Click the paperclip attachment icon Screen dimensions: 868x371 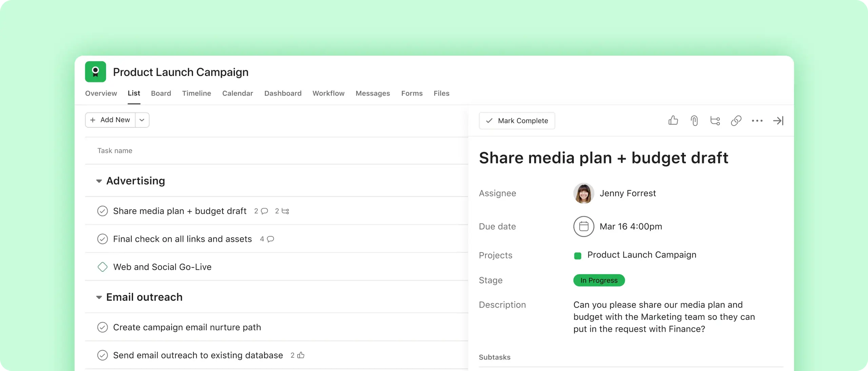pos(694,121)
